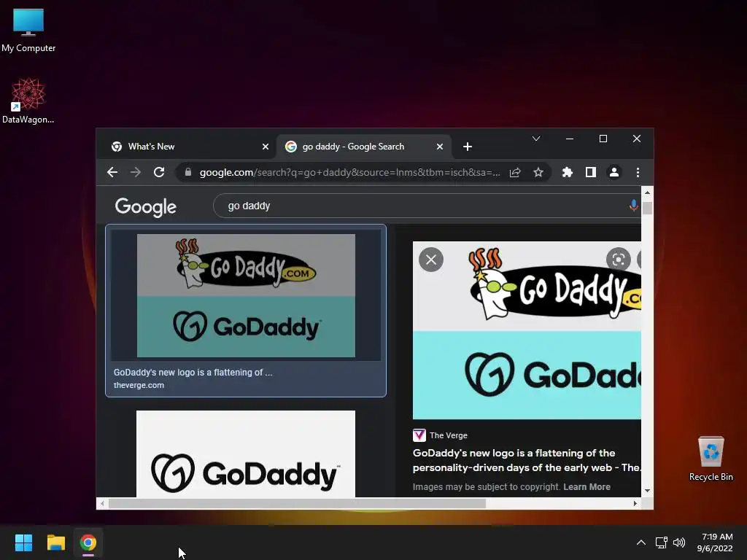Share this page using share icon
This screenshot has height=560, width=747.
click(x=515, y=172)
